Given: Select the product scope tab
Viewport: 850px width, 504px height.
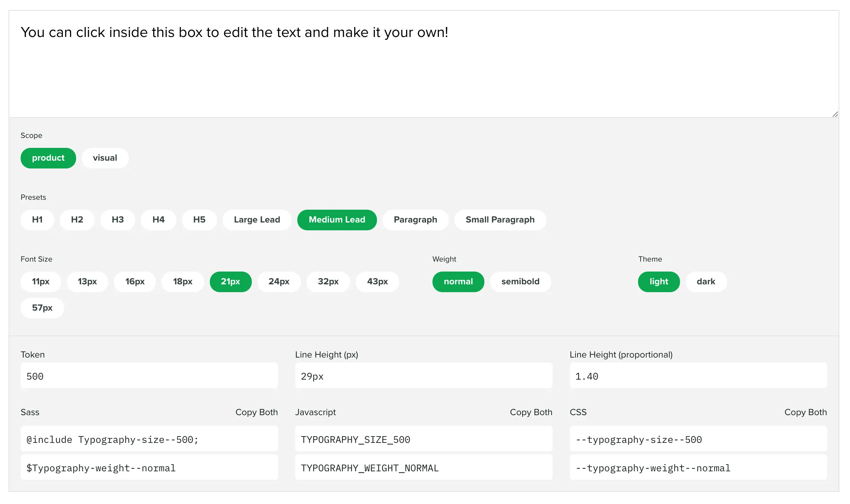Looking at the screenshot, I should tap(48, 158).
